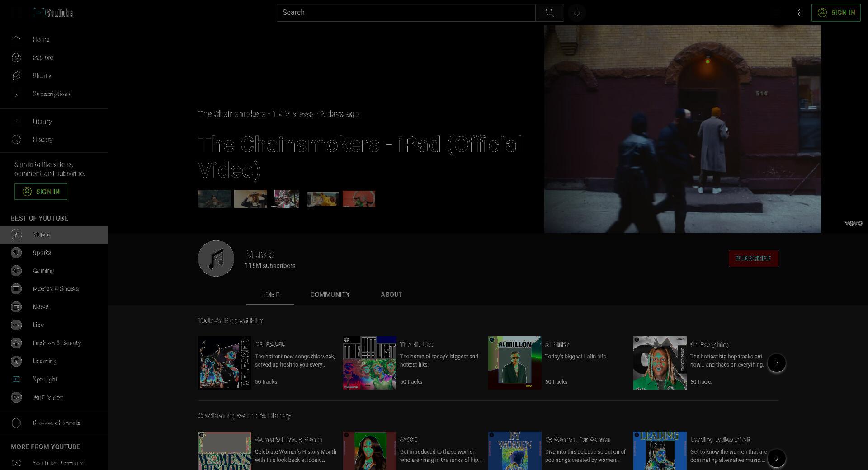Select first small thumbnail under video title
The image size is (868, 470).
tap(214, 199)
